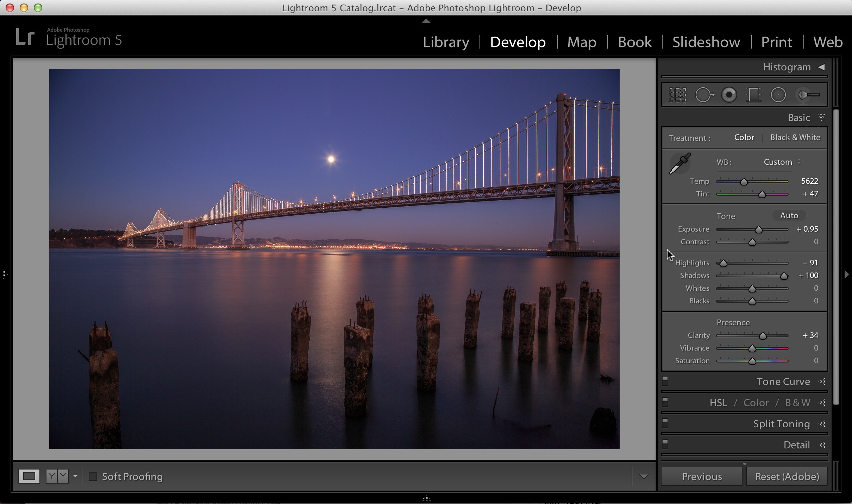Select the Crop Overlay tool
This screenshot has height=504, width=852.
click(677, 95)
